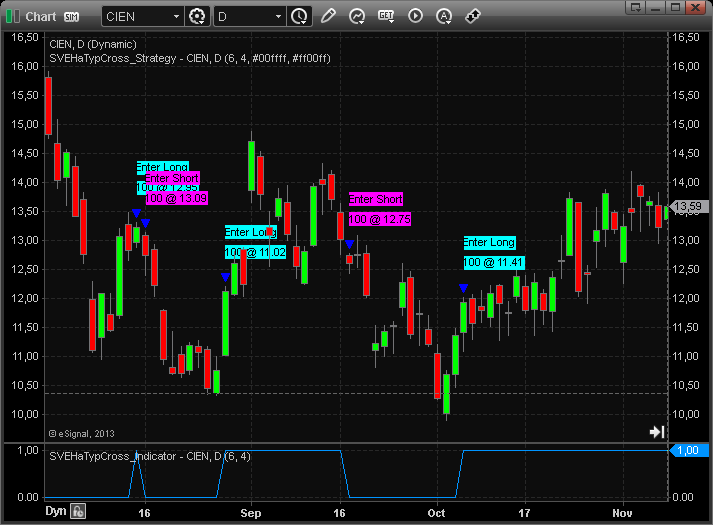Expand the CIEN symbol dropdown

click(176, 17)
